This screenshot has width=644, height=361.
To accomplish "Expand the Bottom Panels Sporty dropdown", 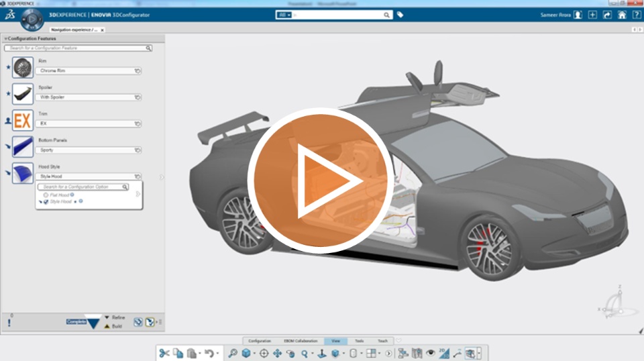I will (88, 150).
